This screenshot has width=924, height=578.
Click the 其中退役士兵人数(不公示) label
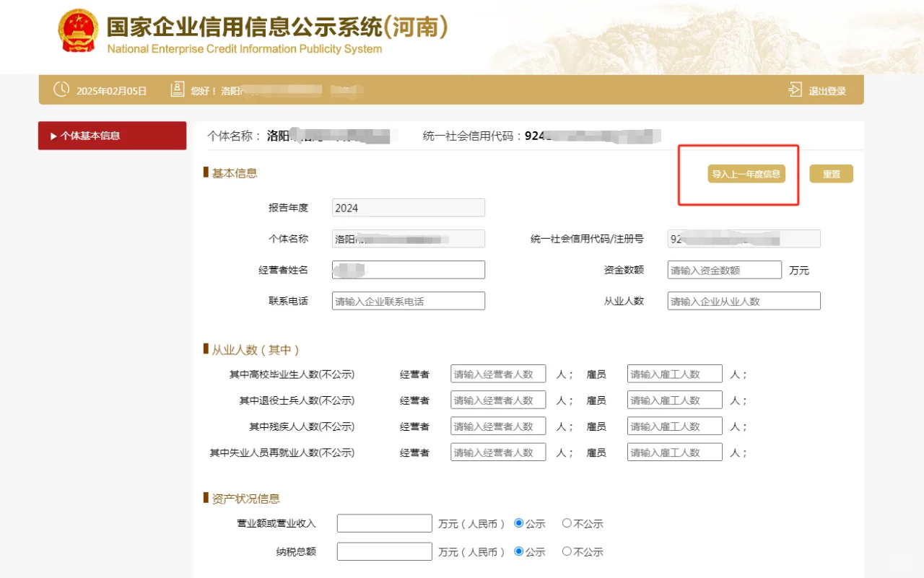[297, 400]
